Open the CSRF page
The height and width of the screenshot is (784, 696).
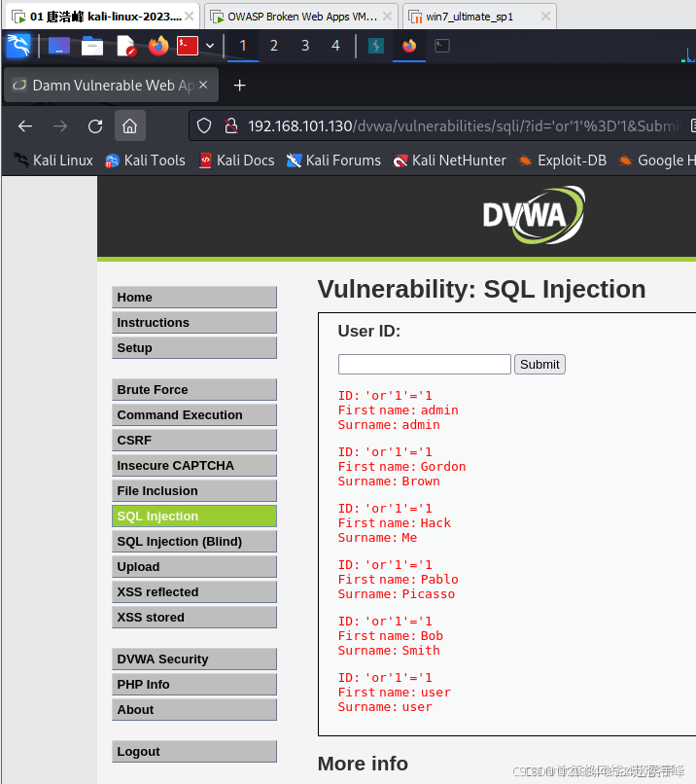pos(193,440)
